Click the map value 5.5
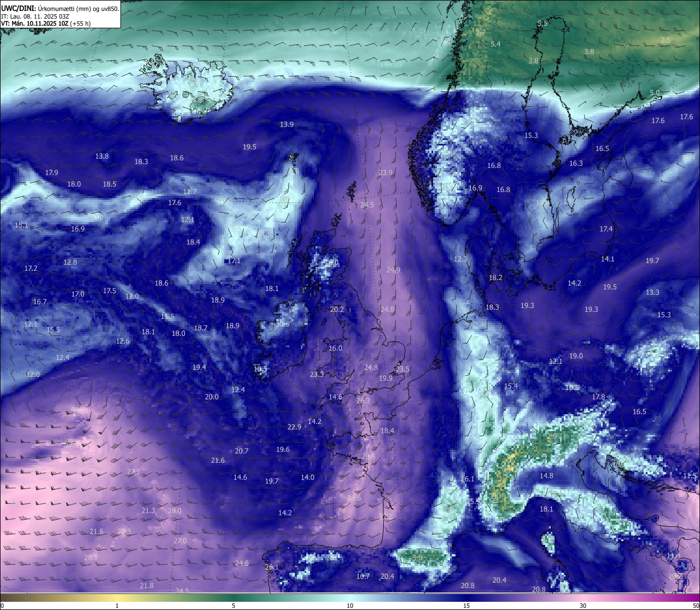 click(x=542, y=23)
